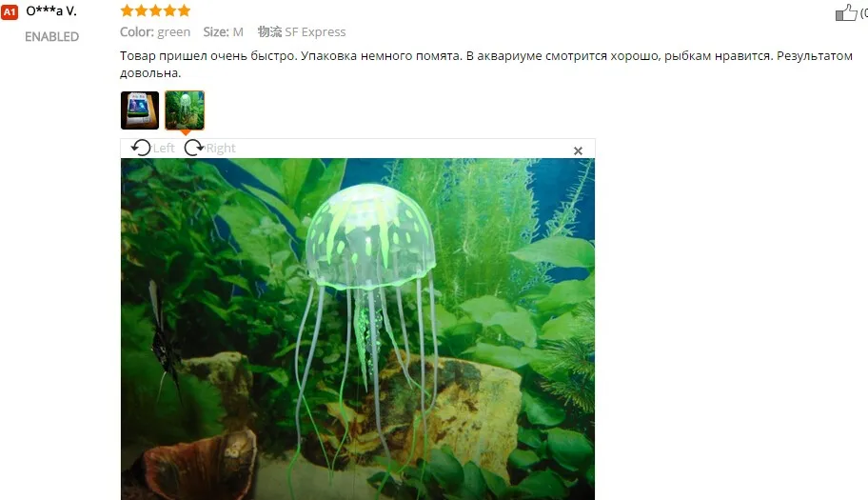Image resolution: width=868 pixels, height=500 pixels.
Task: Click the thumbs-up helpful icon
Action: 846,12
